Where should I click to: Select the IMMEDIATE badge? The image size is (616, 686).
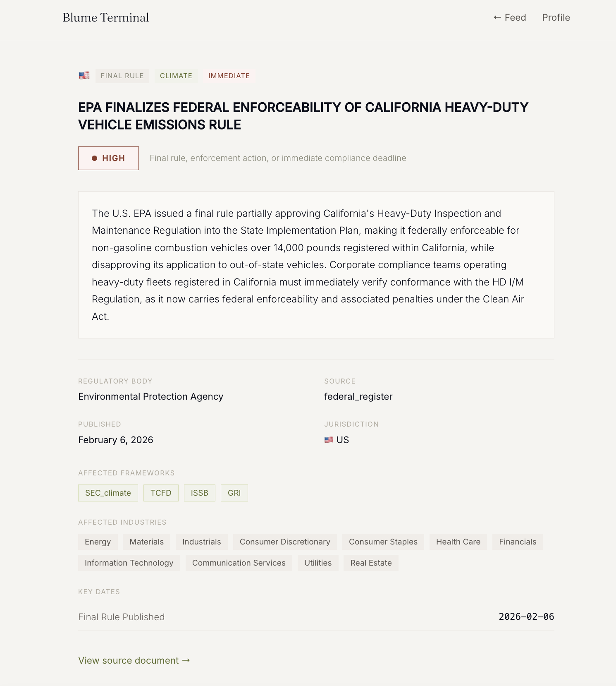click(x=229, y=76)
